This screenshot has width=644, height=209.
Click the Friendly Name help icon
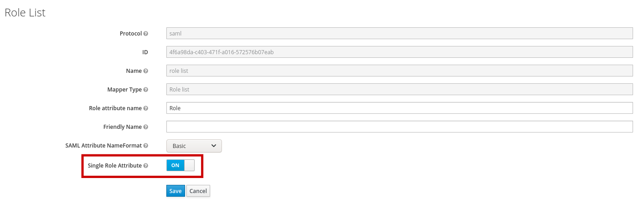tap(146, 127)
